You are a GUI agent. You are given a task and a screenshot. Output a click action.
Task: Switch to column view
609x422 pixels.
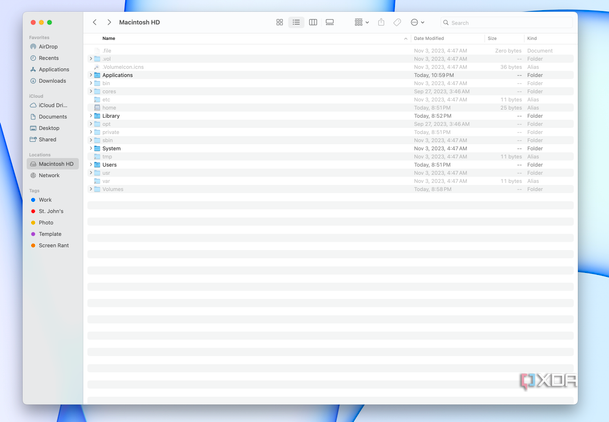tap(313, 22)
